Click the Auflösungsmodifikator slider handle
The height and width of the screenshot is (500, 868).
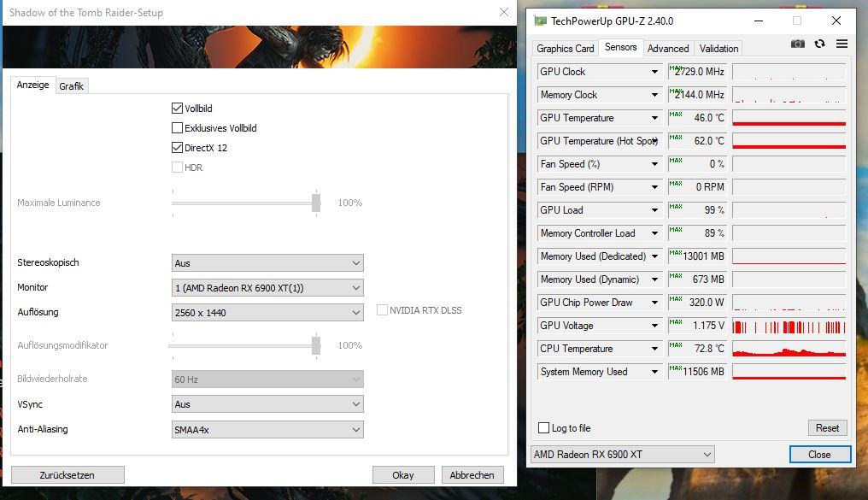pyautogui.click(x=316, y=345)
